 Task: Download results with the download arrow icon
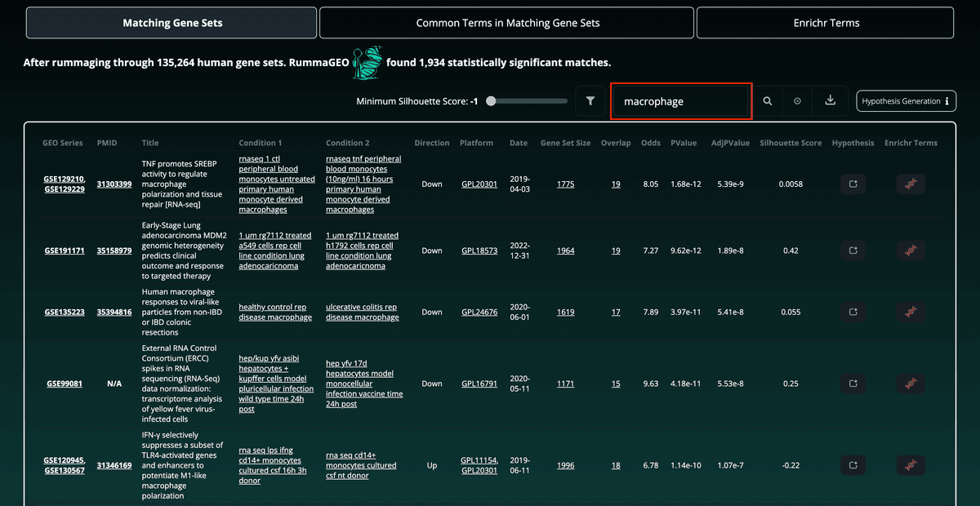(x=831, y=101)
